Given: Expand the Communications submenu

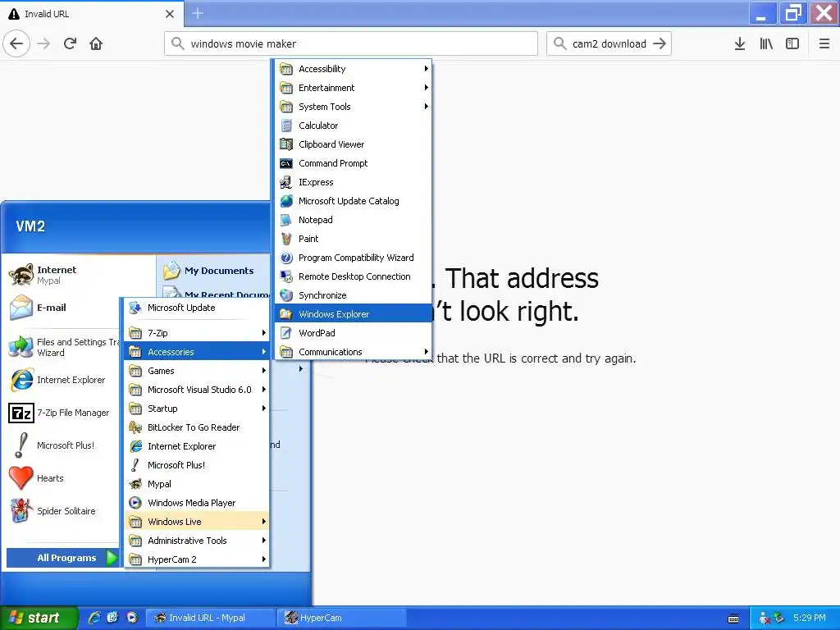Looking at the screenshot, I should (x=353, y=352).
